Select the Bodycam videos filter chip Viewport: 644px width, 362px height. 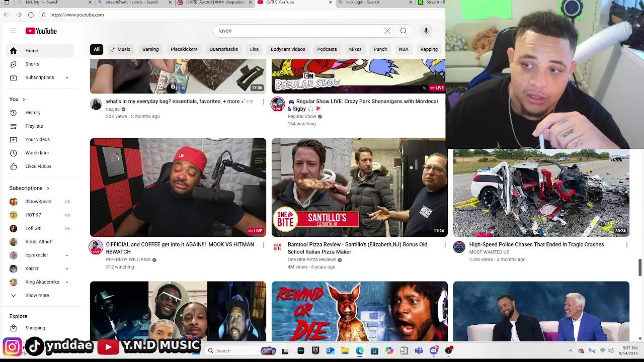pos(288,49)
